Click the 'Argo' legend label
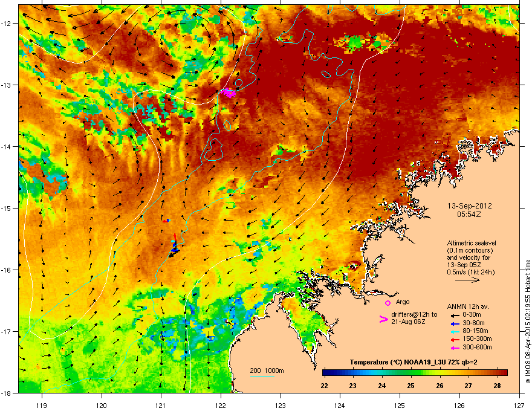This screenshot has width=532, height=411. point(403,302)
